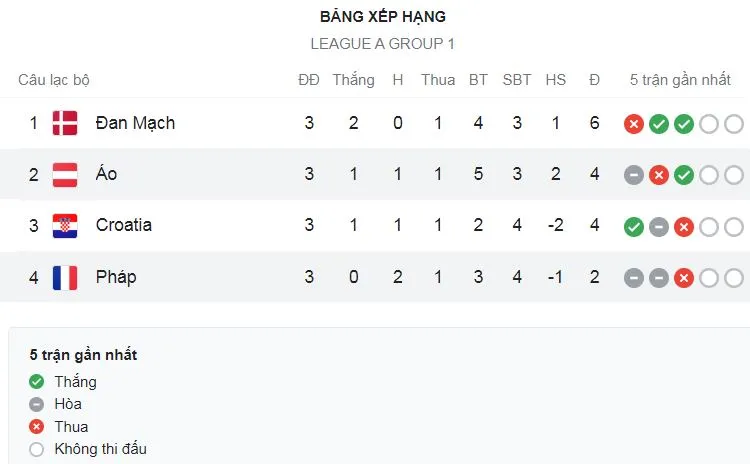Click France's third recent match loss icon

pyautogui.click(x=684, y=277)
